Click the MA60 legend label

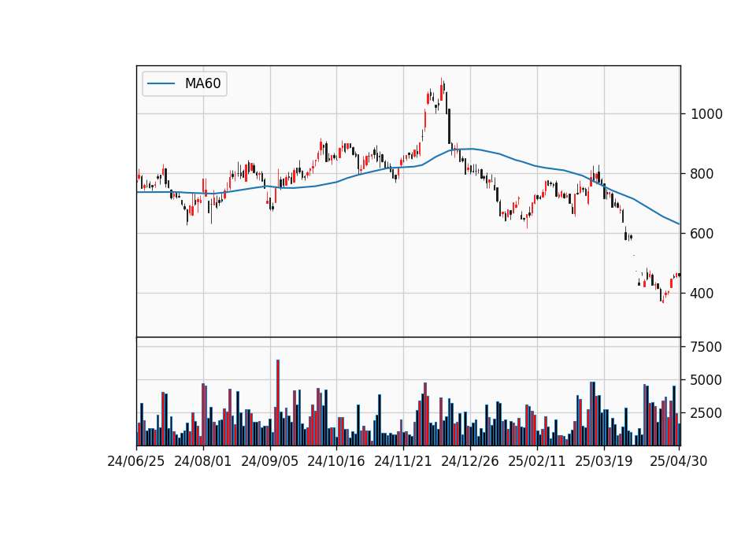pos(202,83)
